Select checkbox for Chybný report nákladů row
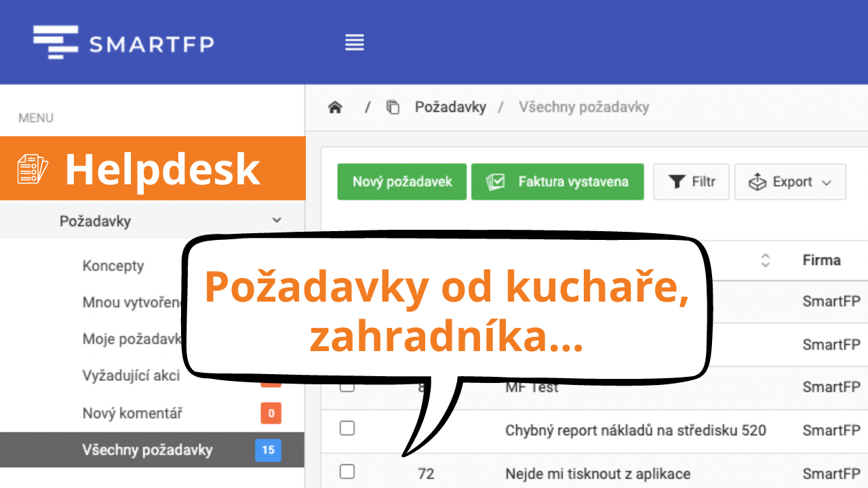The image size is (868, 488). pyautogui.click(x=347, y=428)
